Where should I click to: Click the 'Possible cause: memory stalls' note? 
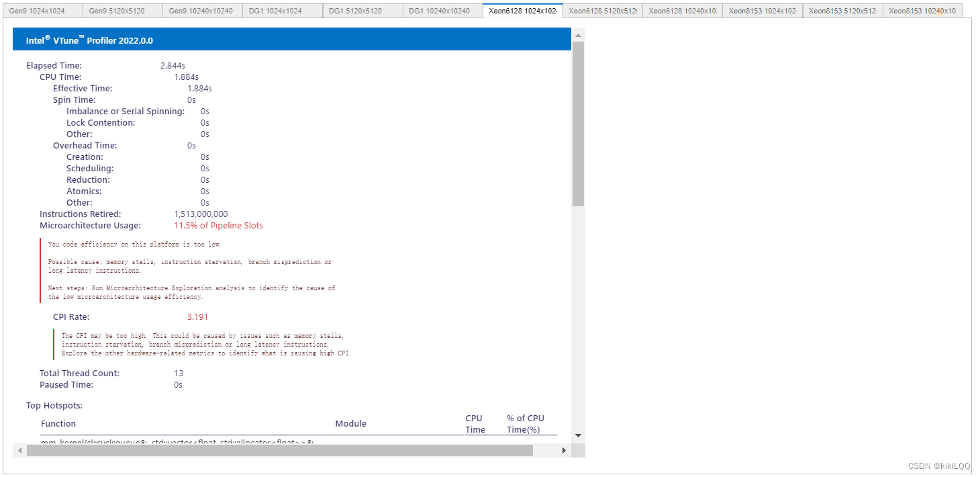tap(190, 266)
